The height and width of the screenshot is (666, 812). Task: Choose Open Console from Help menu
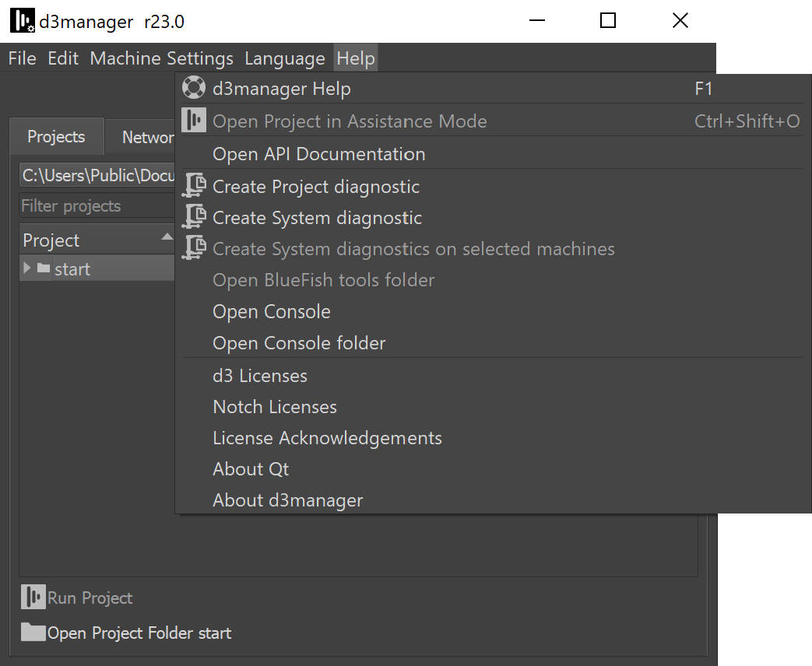click(271, 312)
